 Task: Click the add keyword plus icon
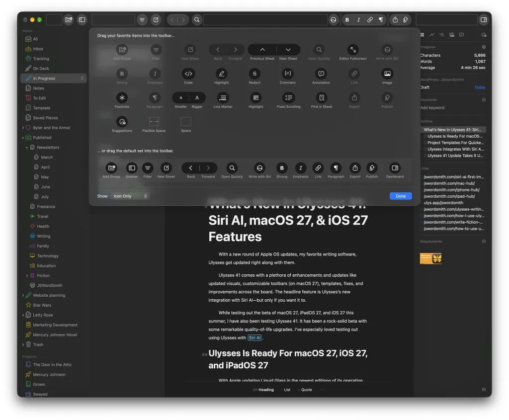click(x=484, y=99)
